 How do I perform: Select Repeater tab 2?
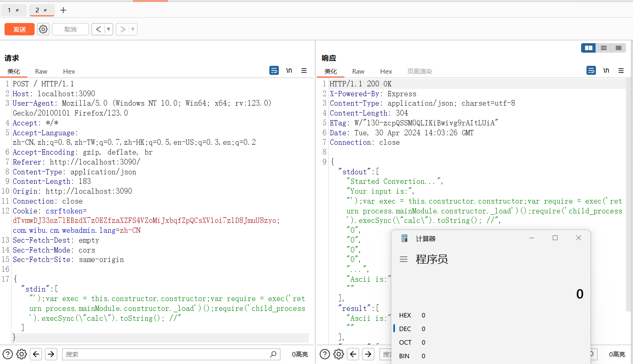click(37, 10)
